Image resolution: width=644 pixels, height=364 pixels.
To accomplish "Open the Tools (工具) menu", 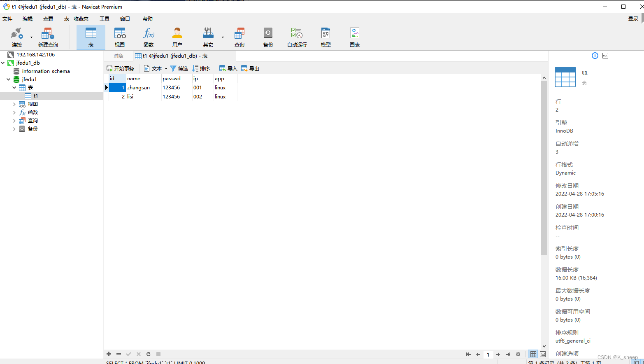I will [x=105, y=19].
